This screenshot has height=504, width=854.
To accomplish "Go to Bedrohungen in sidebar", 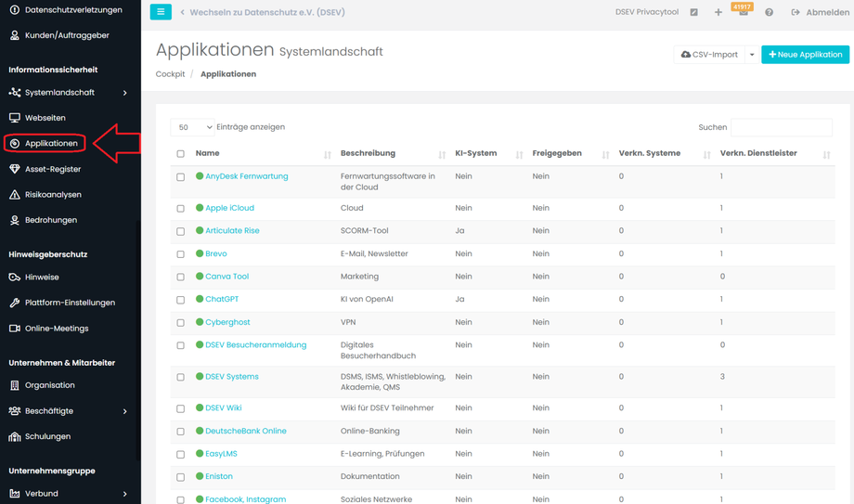I will click(50, 220).
